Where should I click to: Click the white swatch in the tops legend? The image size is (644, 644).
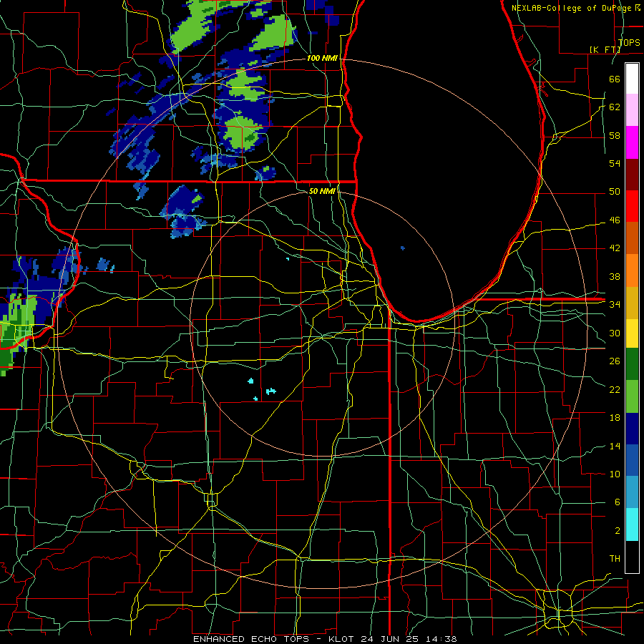click(x=632, y=79)
